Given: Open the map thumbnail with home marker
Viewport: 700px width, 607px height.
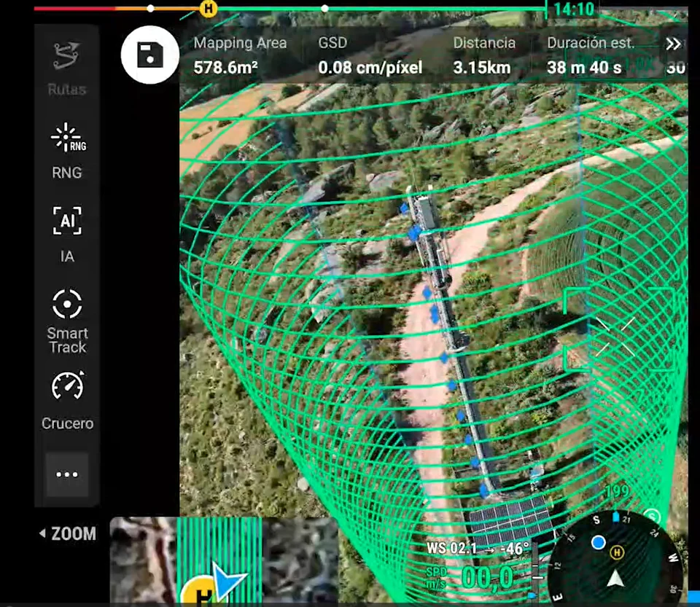Looking at the screenshot, I should [224, 560].
